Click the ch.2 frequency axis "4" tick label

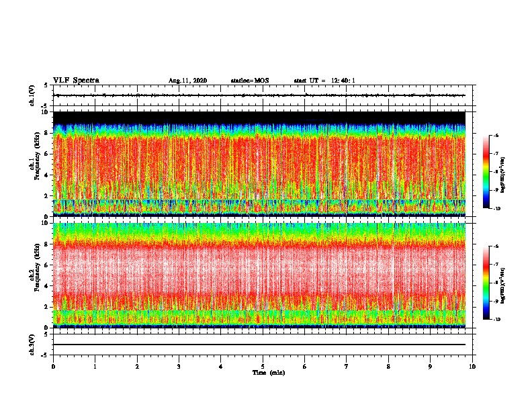click(46, 286)
